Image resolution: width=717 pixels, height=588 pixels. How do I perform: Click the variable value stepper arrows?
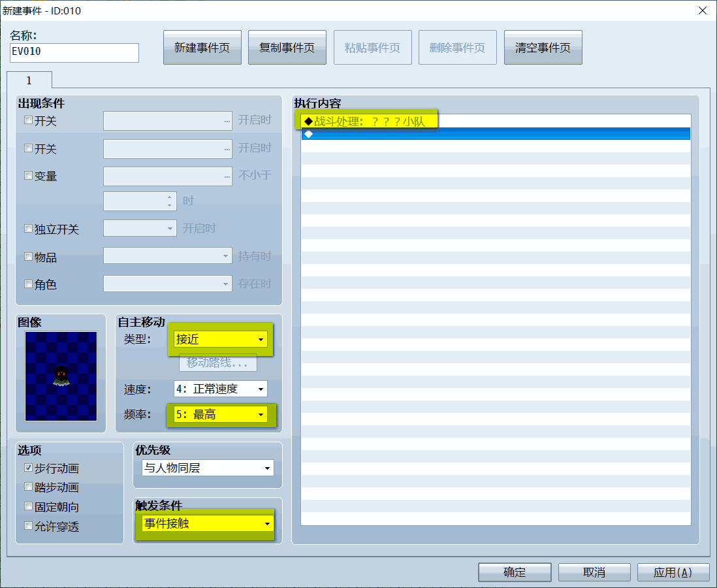pos(170,201)
